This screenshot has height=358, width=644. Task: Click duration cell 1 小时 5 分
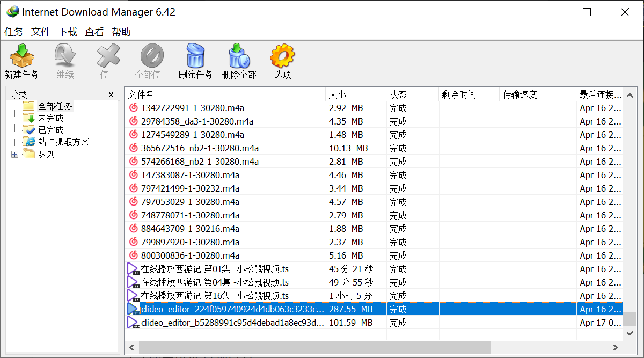click(x=350, y=296)
